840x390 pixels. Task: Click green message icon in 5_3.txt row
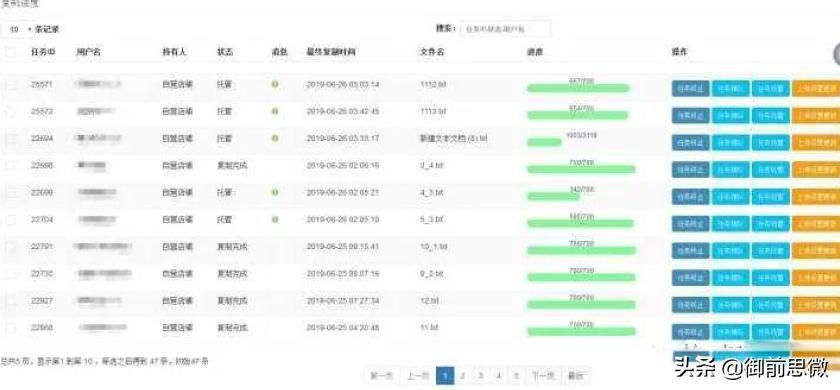pos(275,219)
